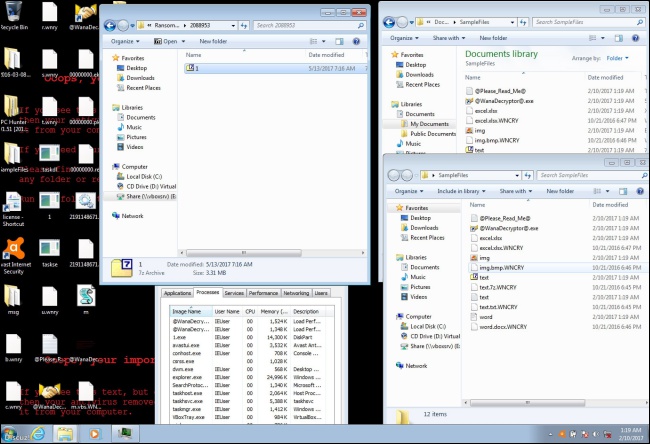Switch to the Users tab in Task Manager

(x=321, y=293)
